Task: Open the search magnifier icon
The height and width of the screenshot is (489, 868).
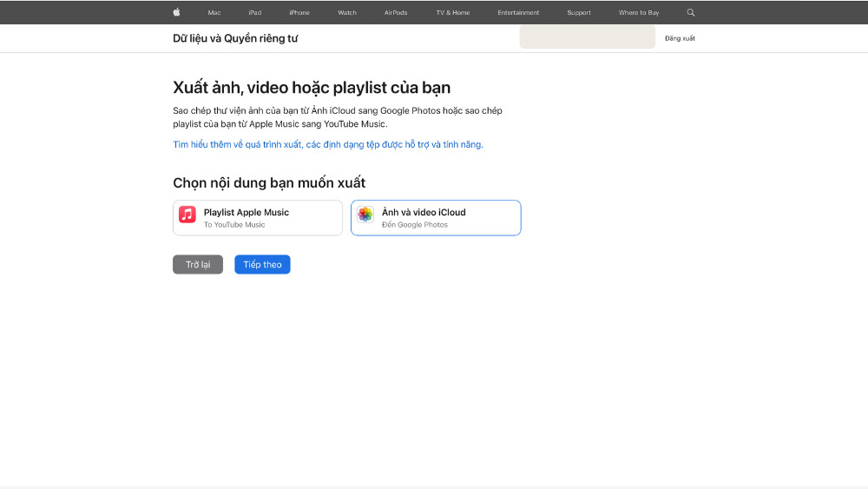Action: (x=690, y=12)
